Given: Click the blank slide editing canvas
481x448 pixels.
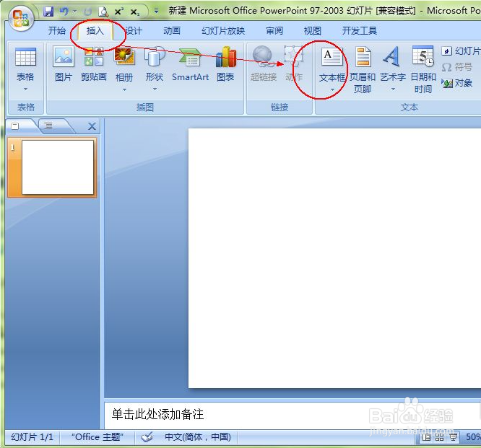Looking at the screenshot, I should [334, 258].
